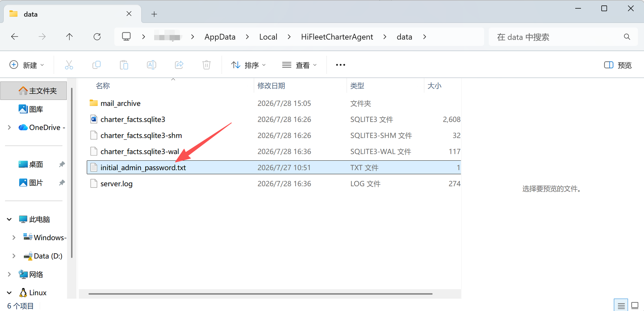644x311 pixels.
Task: Click the horizontal scrollbar in file list
Action: point(261,294)
